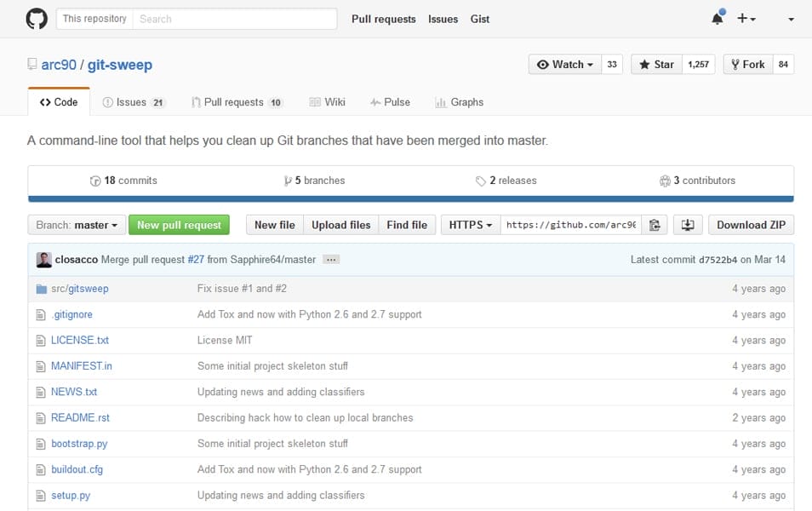Click the Download ZIP button

751,225
